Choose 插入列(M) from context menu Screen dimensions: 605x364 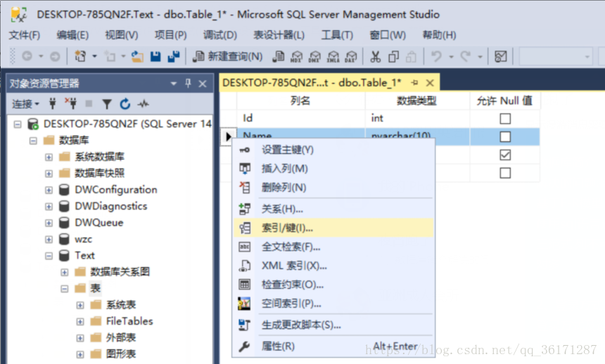pos(333,169)
